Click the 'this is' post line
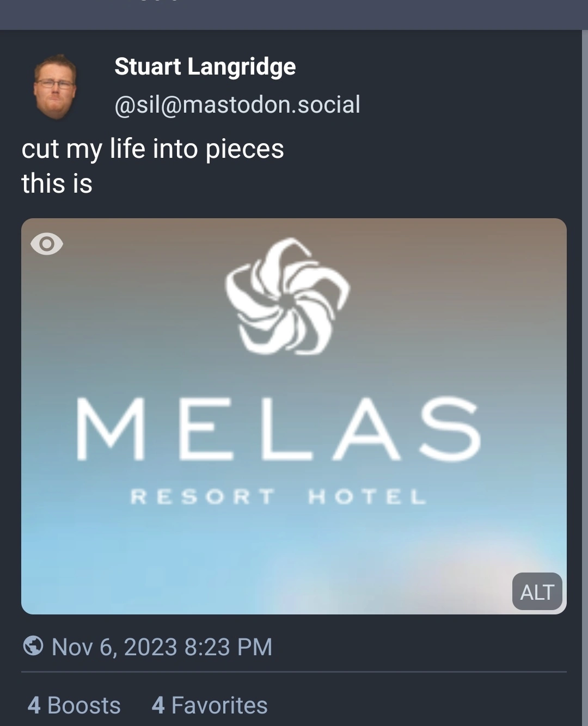This screenshot has width=588, height=726. 57,183
